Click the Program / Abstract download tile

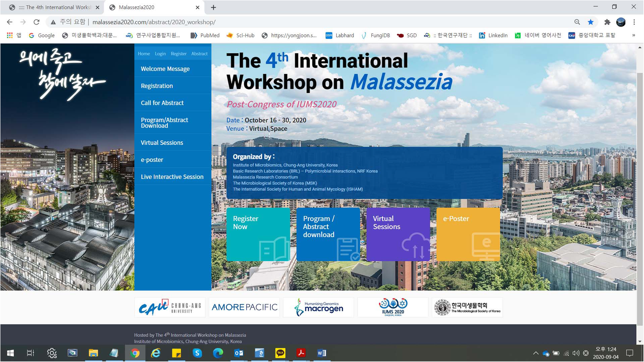(328, 234)
